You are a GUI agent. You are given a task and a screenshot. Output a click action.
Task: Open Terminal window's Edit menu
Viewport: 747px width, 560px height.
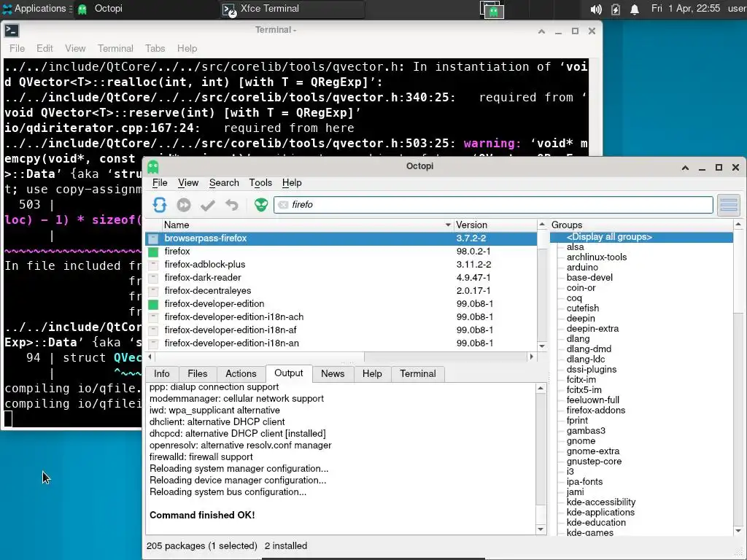click(44, 49)
